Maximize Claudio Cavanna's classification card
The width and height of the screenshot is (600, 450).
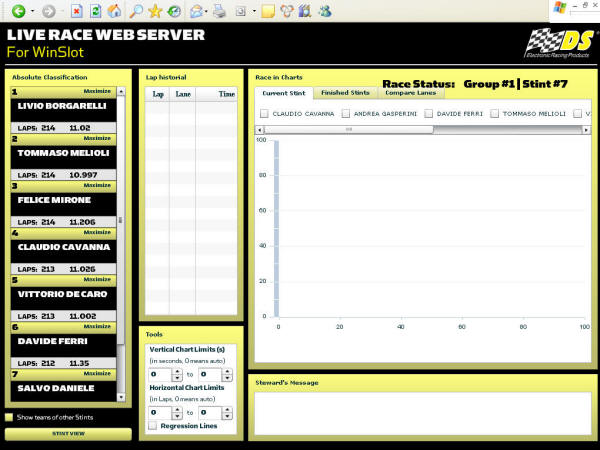click(x=97, y=232)
